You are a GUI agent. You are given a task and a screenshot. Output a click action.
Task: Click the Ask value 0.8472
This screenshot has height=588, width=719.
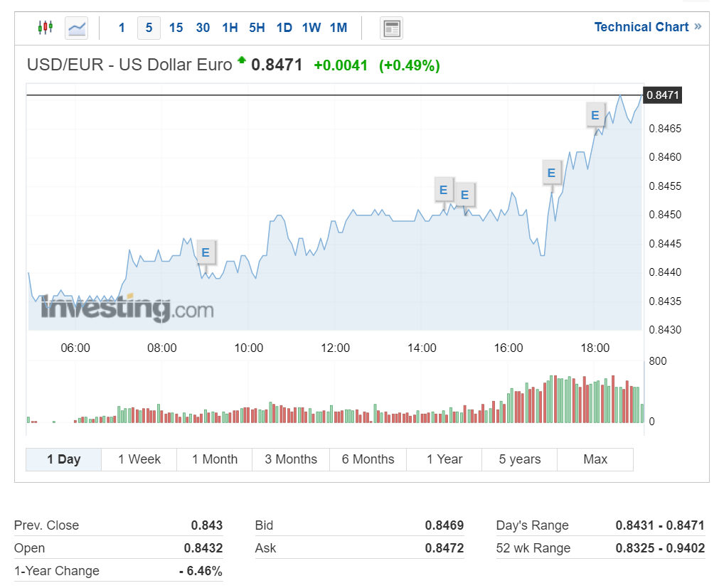click(444, 548)
